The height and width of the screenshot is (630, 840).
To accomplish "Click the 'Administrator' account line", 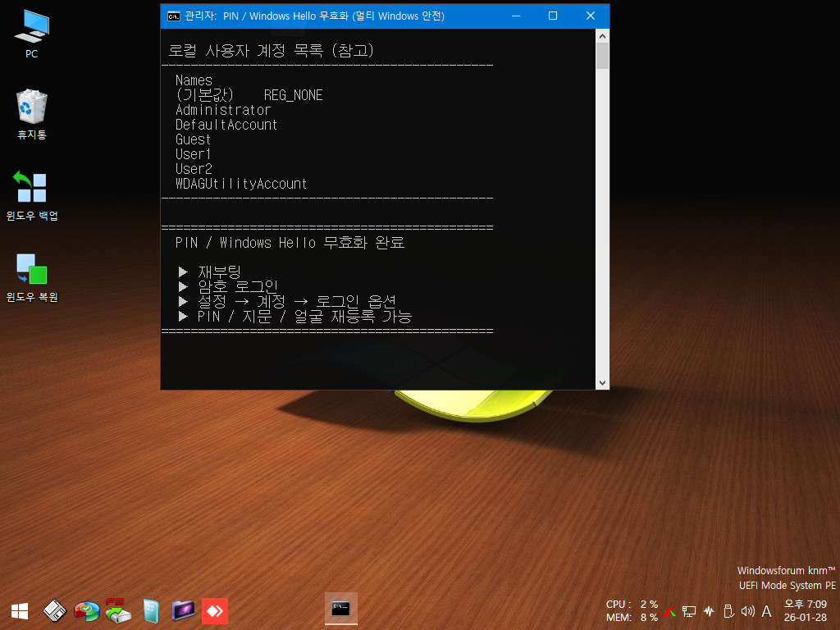I will pos(223,110).
